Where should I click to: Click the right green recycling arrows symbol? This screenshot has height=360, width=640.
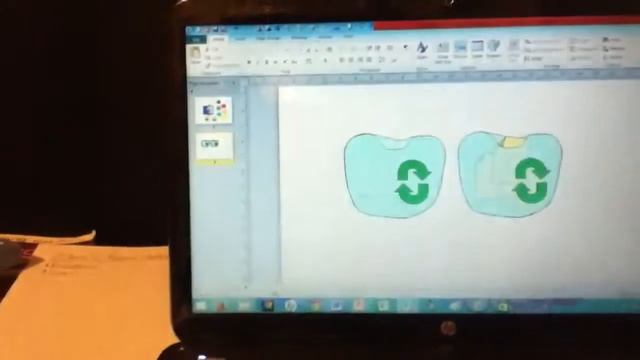pyautogui.click(x=531, y=180)
